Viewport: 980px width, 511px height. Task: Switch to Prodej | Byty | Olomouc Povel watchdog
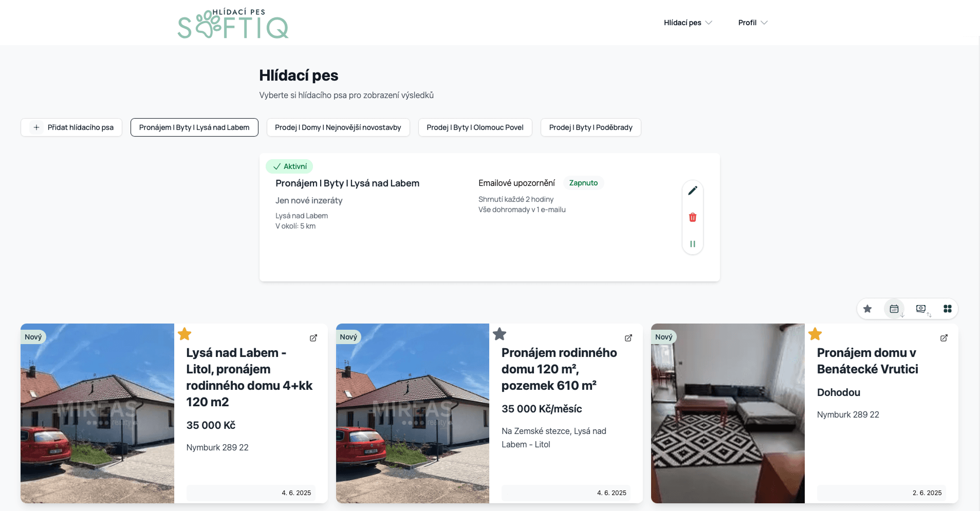[x=475, y=127]
